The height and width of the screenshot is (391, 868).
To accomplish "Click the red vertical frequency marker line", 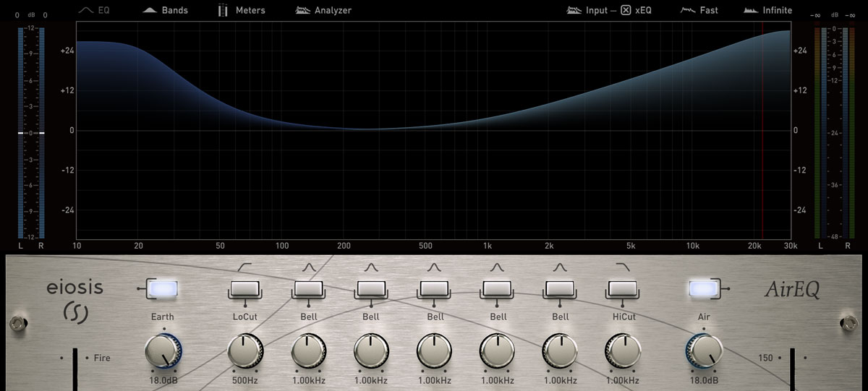I will [x=762, y=130].
